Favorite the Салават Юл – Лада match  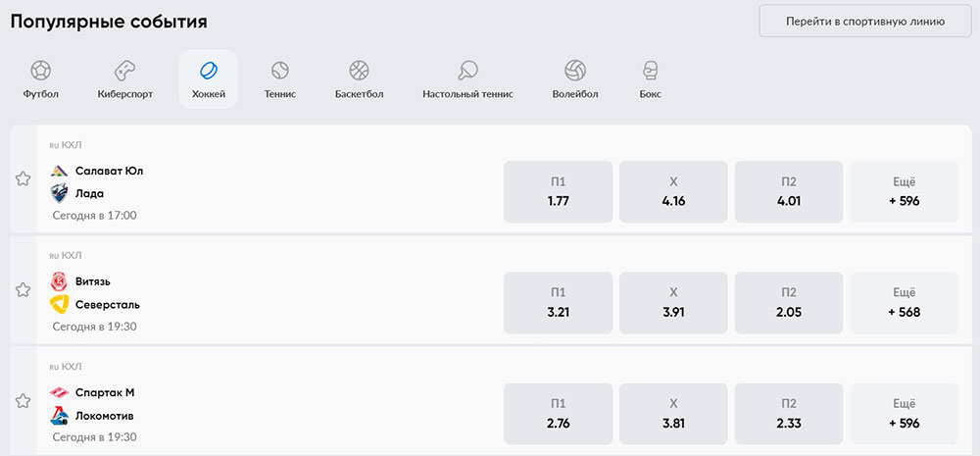[23, 178]
